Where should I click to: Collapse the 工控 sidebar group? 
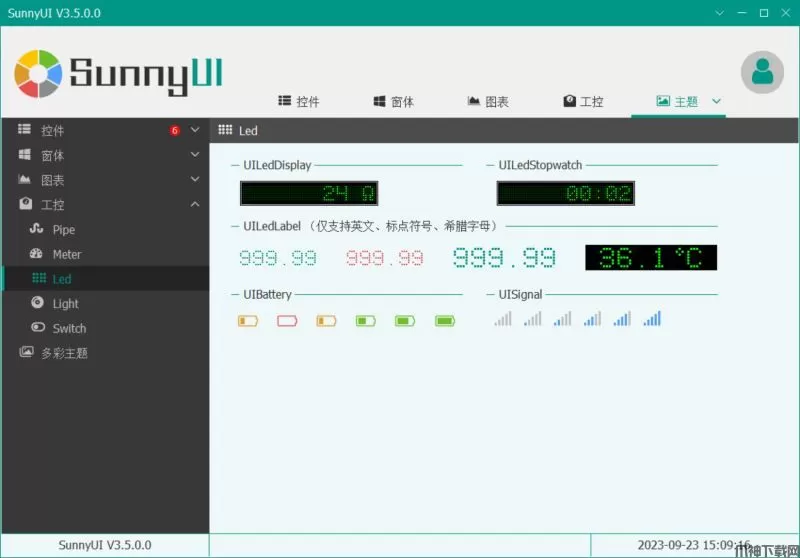(195, 205)
